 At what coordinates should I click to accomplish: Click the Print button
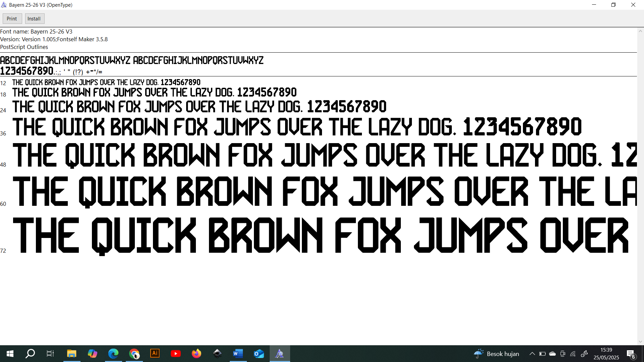coord(12,19)
